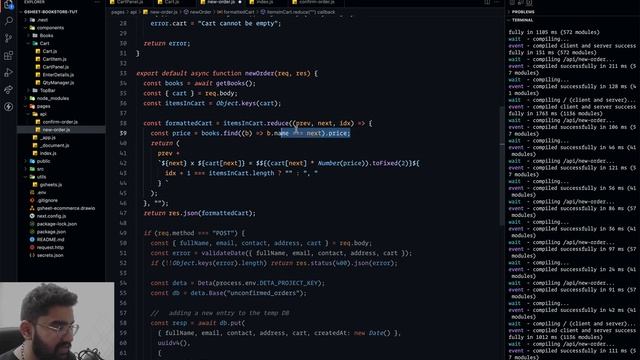The height and width of the screenshot is (360, 640).
Task: Collapse the api folder
Action: (29, 114)
